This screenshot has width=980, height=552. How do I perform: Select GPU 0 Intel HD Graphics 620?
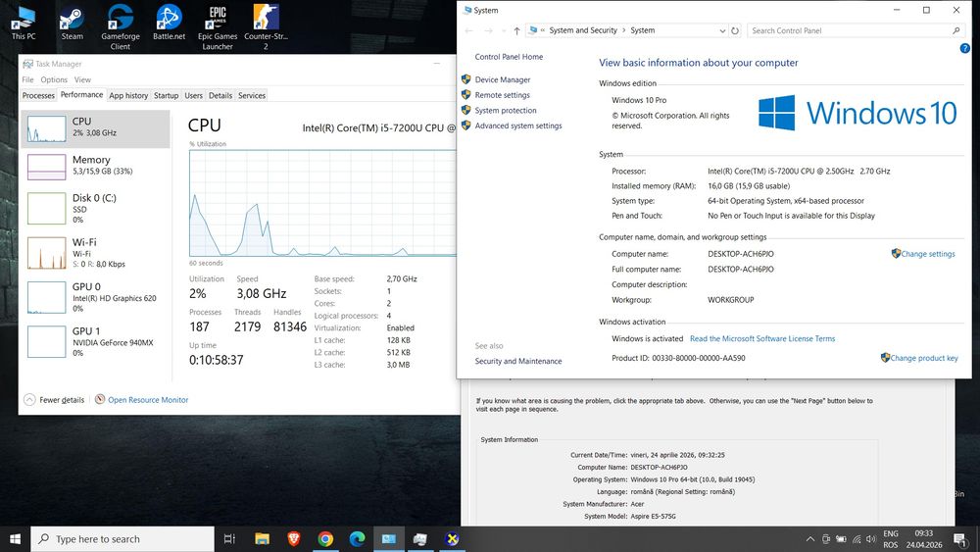(x=96, y=296)
